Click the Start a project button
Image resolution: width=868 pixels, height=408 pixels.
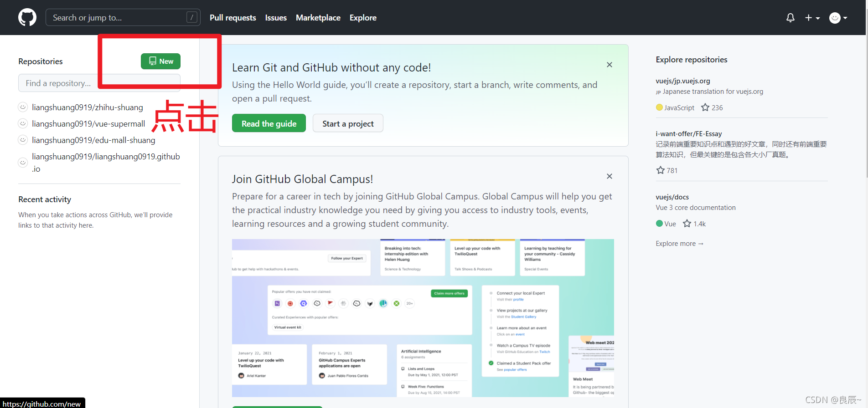[348, 123]
